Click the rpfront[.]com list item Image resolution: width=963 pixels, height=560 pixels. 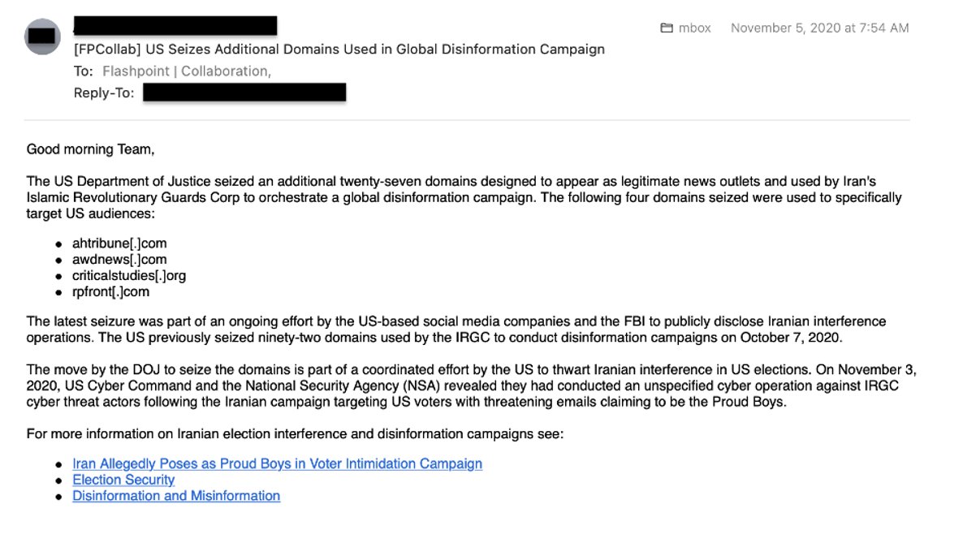[110, 292]
